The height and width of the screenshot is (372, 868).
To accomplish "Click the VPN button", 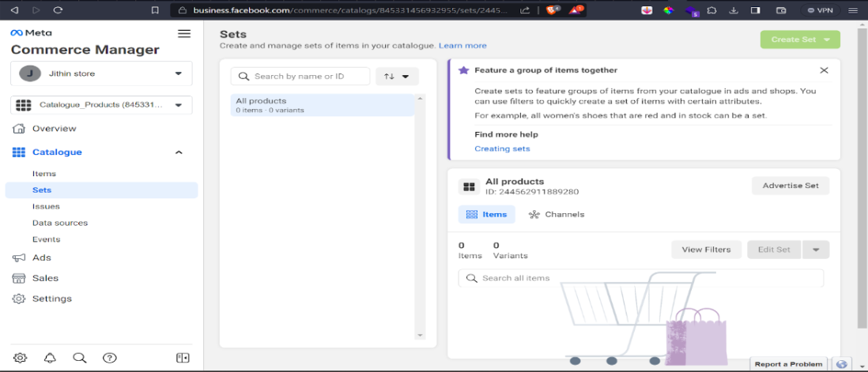I will click(x=821, y=10).
